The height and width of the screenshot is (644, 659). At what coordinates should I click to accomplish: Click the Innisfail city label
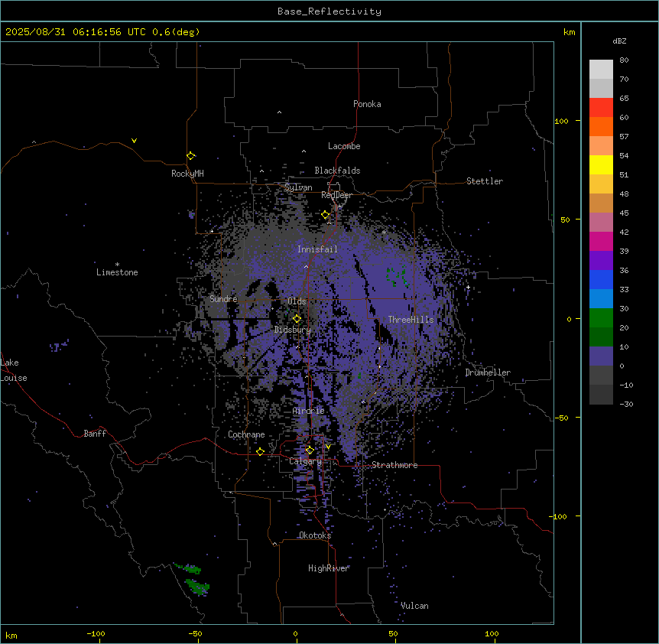coord(317,249)
